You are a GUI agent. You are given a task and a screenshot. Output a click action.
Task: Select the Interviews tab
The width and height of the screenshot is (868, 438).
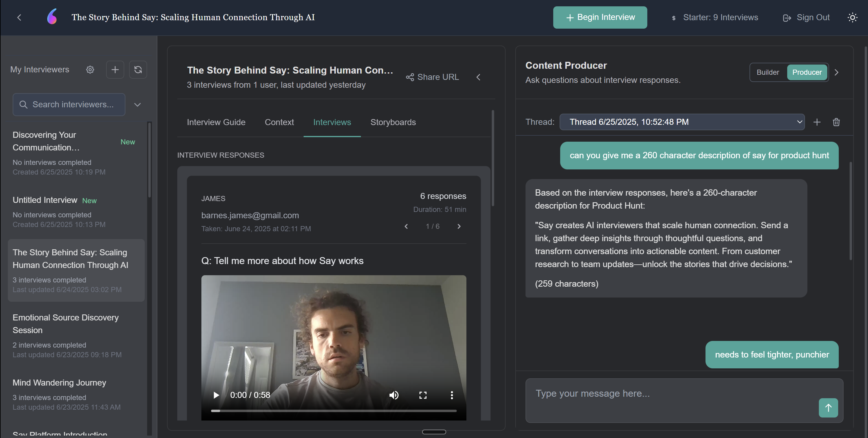click(332, 122)
